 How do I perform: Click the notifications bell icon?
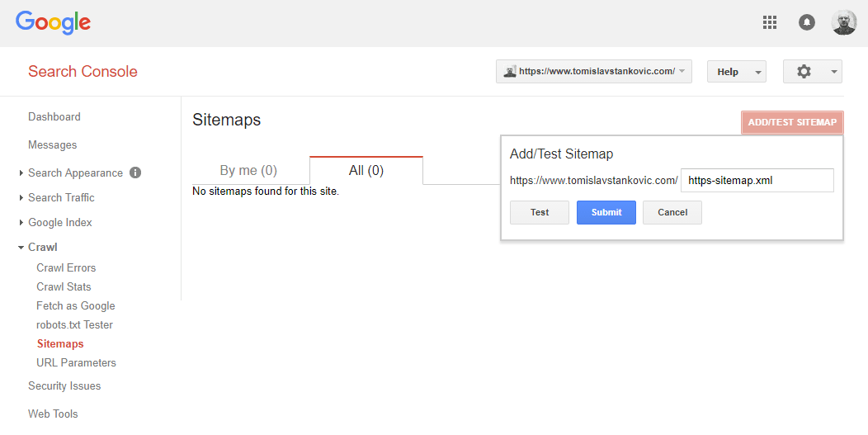(x=807, y=23)
